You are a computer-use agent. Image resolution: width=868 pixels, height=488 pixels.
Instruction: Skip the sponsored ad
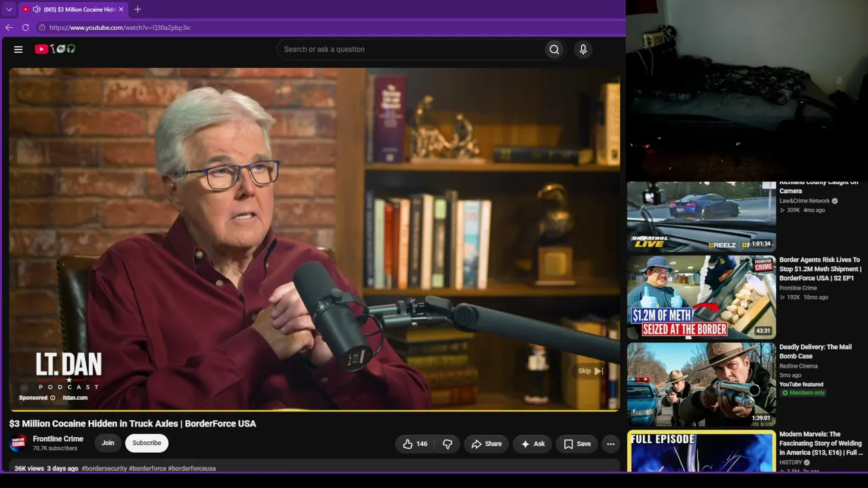591,371
